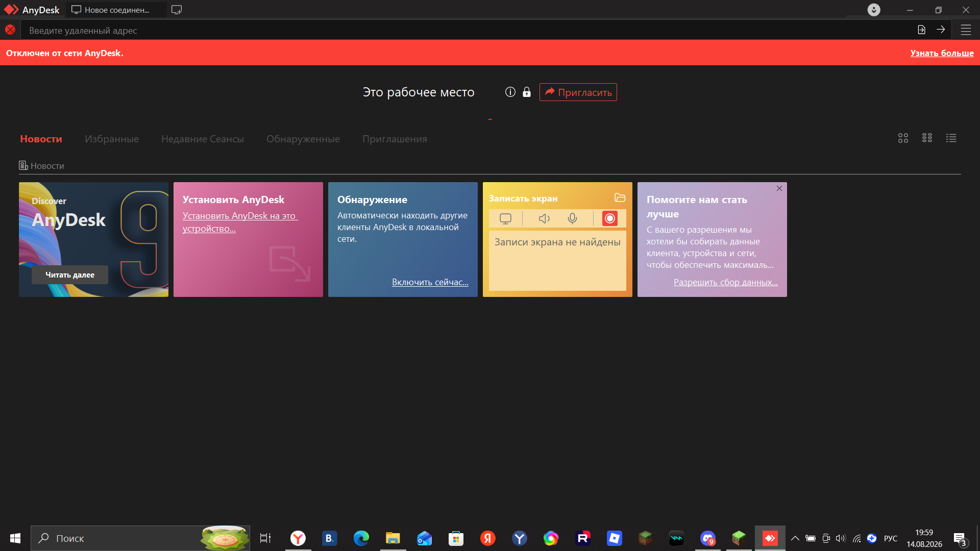Viewport: 980px width, 551px height.
Task: Open Outlook from the taskbar
Action: tap(424, 538)
